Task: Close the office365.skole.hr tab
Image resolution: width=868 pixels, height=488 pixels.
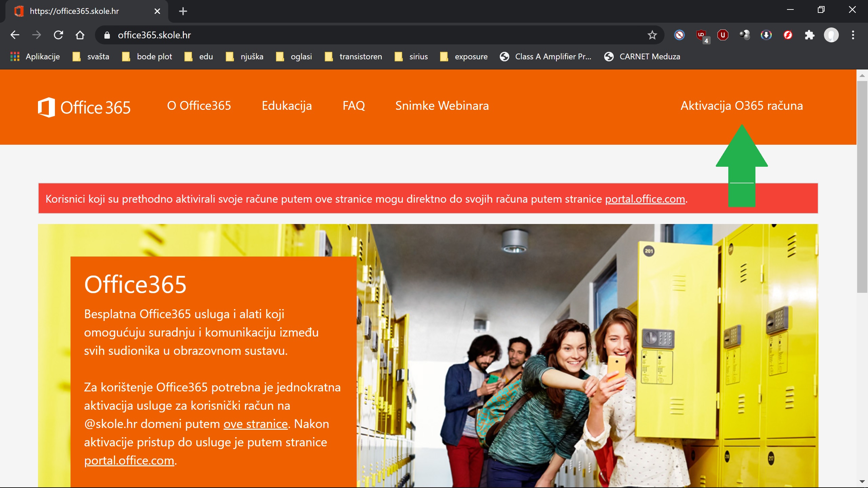Action: point(157,11)
